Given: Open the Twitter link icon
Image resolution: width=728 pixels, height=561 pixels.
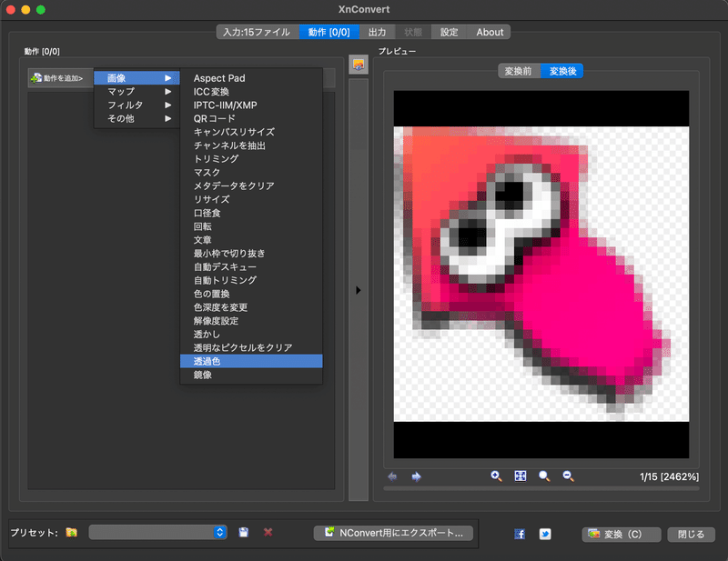Looking at the screenshot, I should (x=545, y=534).
